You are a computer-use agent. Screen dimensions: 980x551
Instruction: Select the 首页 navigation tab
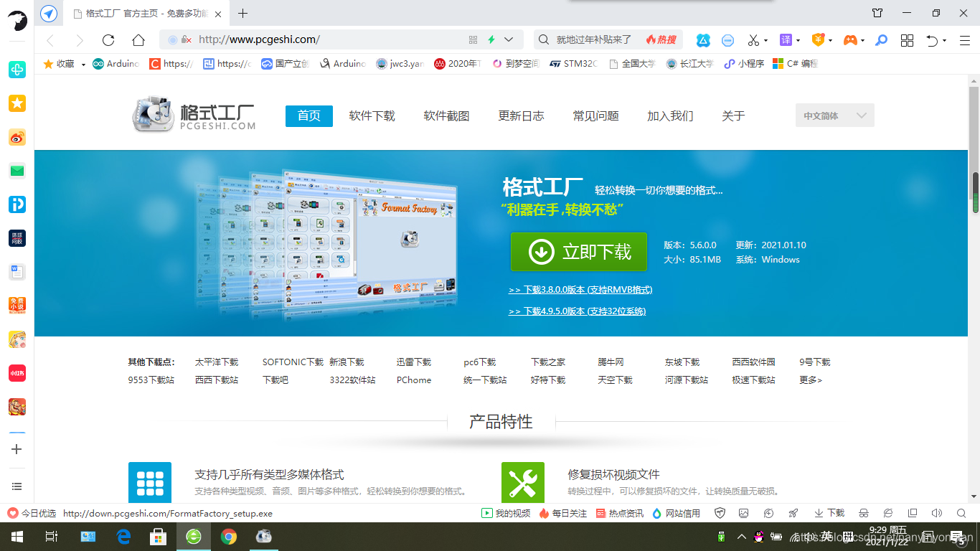point(309,116)
